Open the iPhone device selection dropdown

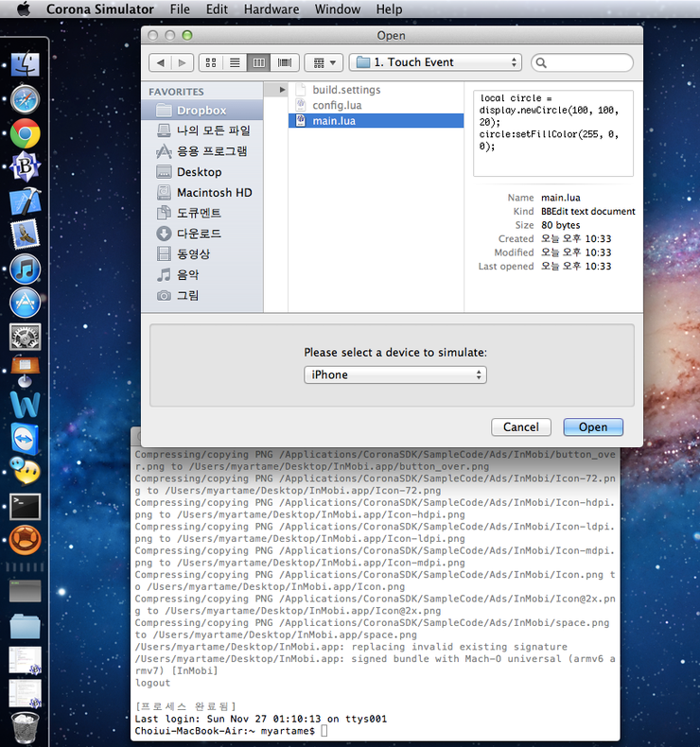pyautogui.click(x=395, y=375)
